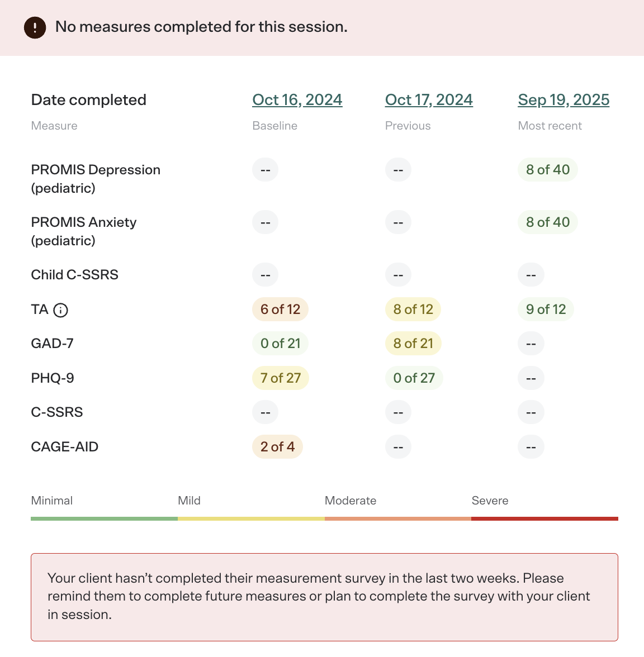Click the '9 of 12' most recent TA badge
The height and width of the screenshot is (657, 644).
[545, 309]
